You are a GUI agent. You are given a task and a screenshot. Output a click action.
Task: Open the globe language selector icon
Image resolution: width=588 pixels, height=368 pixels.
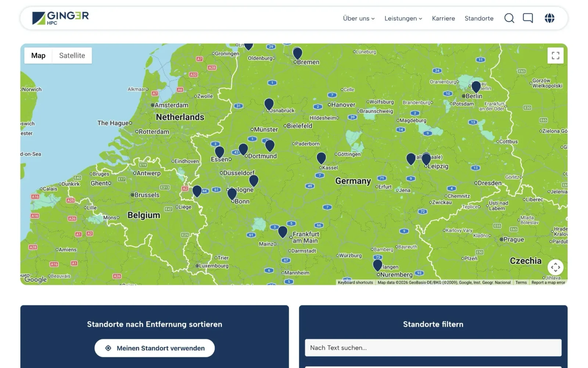[x=549, y=18]
